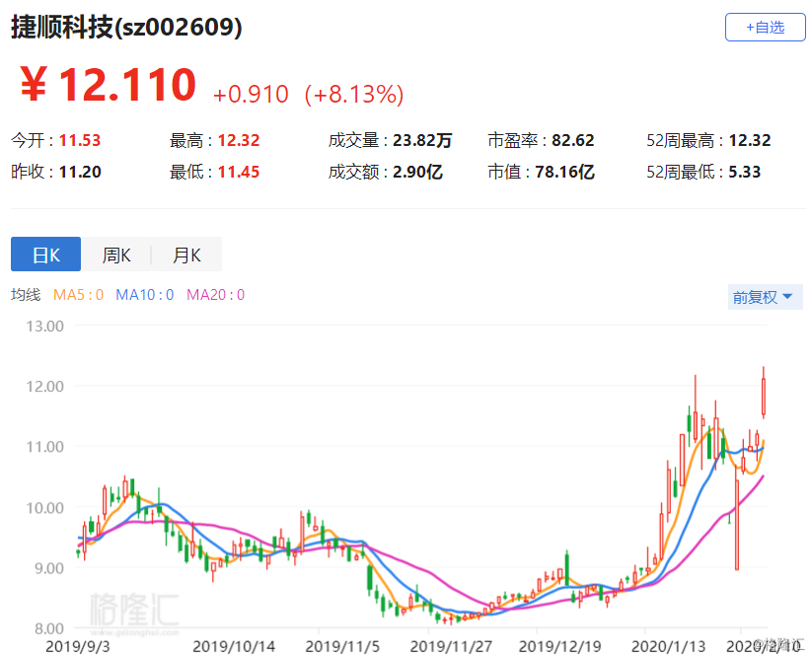Click the 9.00 y-axis label
This screenshot has height=658, width=812.
[49, 568]
